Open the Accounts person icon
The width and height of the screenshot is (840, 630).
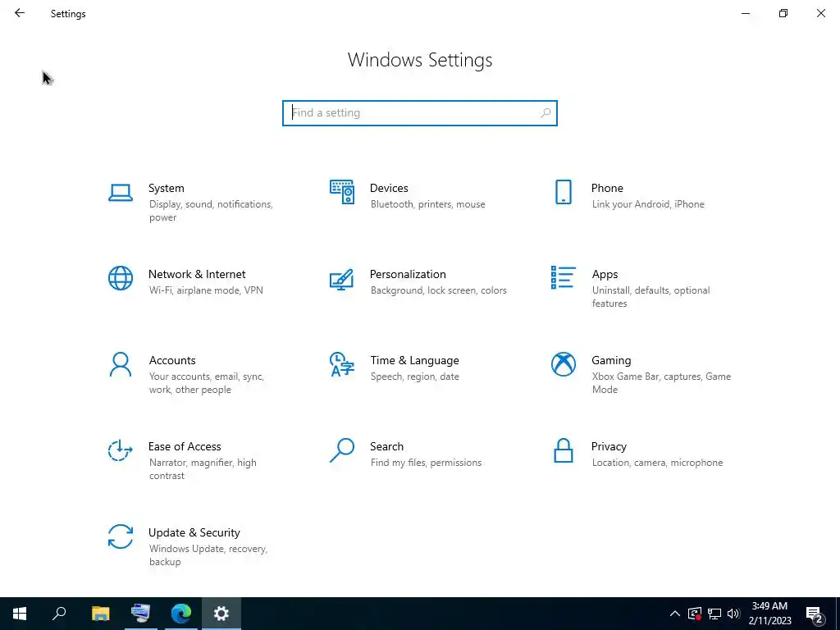121,364
